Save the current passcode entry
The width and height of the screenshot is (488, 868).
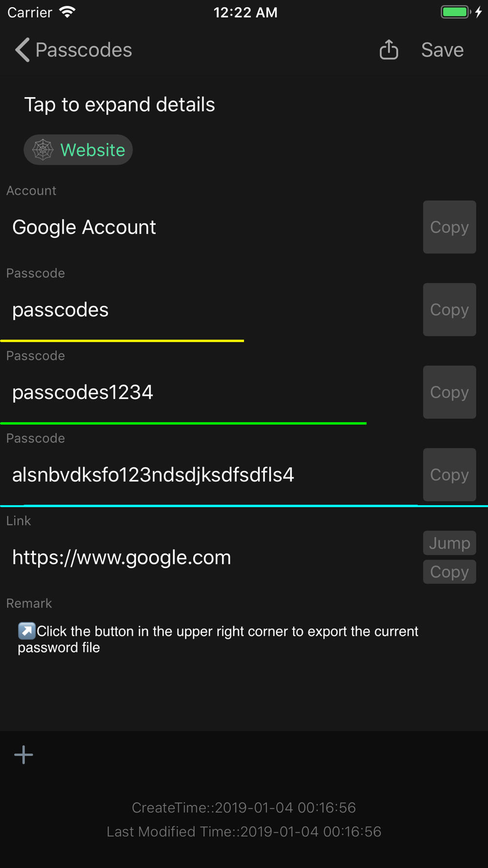(x=442, y=50)
